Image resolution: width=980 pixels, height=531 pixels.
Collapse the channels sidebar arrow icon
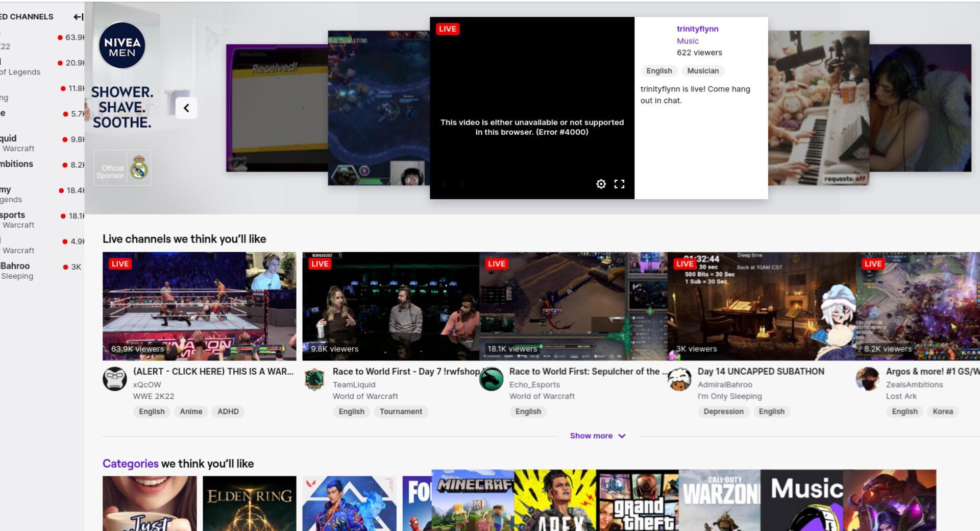[x=78, y=17]
